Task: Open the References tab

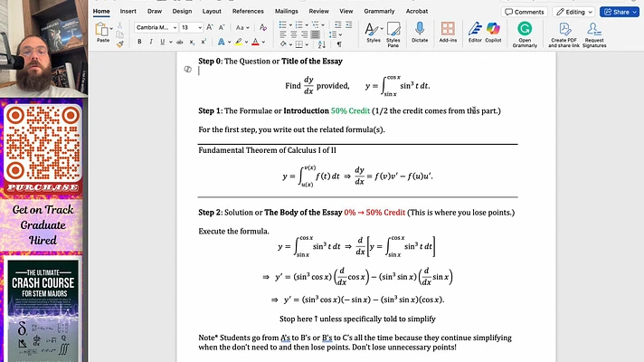Action: point(248,11)
